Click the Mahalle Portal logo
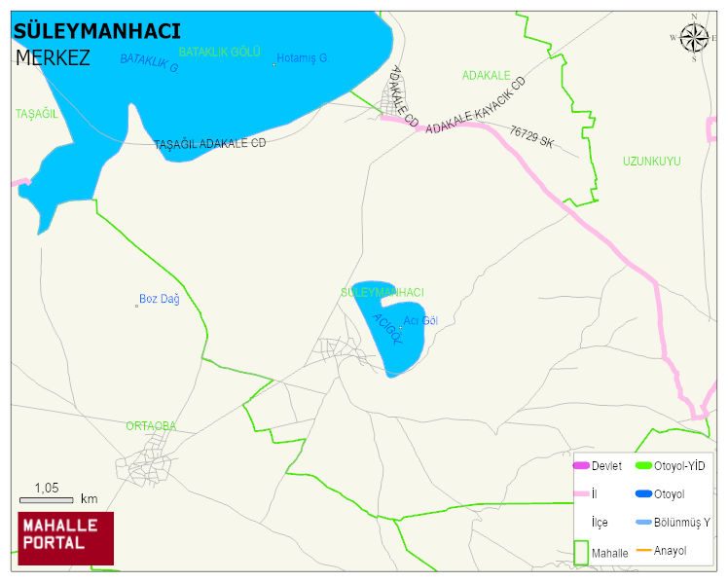The width and height of the screenshot is (728, 582). [x=66, y=538]
